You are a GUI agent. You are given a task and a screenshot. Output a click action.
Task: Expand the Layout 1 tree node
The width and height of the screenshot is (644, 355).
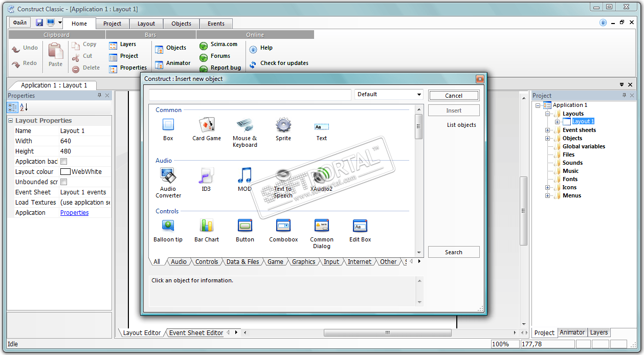click(x=557, y=122)
